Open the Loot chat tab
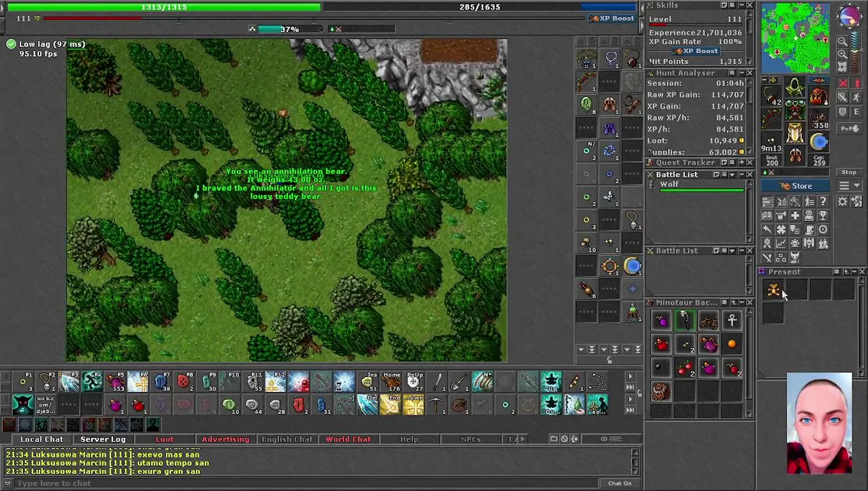This screenshot has height=491, width=868. pyautogui.click(x=164, y=439)
